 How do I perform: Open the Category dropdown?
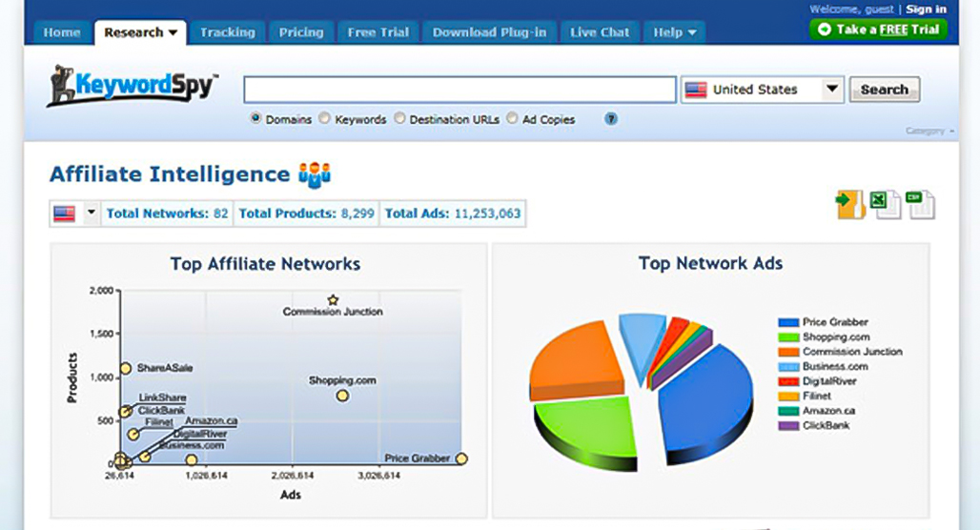(929, 131)
